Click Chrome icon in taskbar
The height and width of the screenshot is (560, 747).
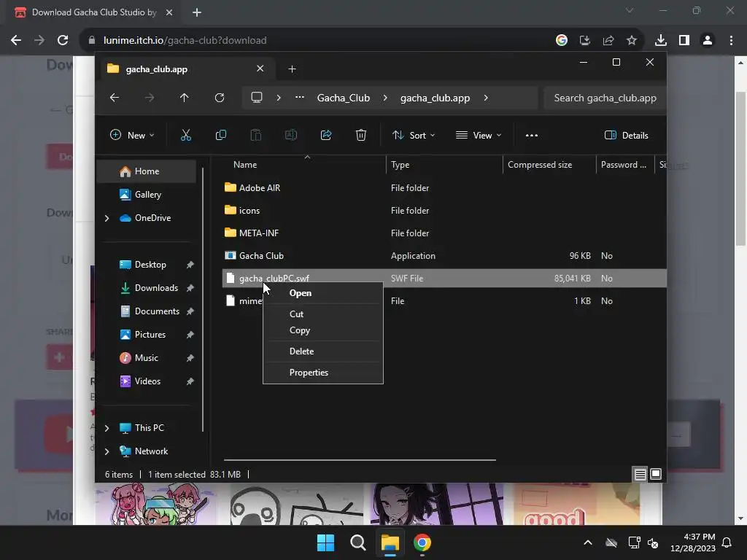pos(422,542)
